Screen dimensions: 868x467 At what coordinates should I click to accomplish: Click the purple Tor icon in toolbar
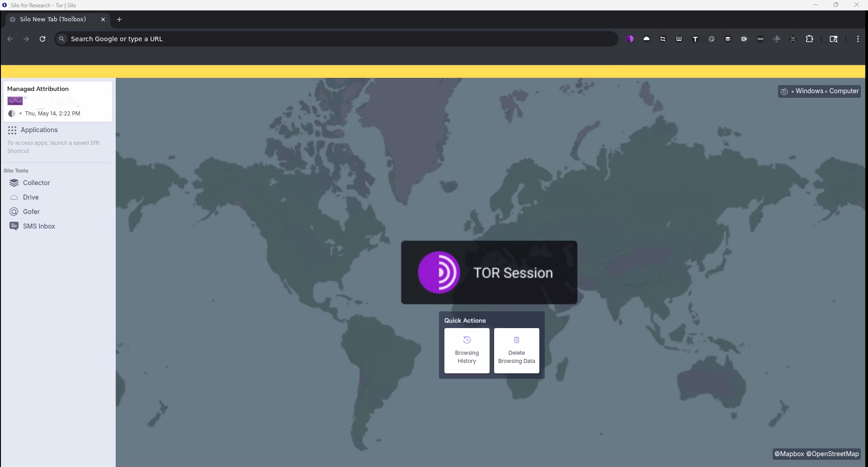pos(630,39)
